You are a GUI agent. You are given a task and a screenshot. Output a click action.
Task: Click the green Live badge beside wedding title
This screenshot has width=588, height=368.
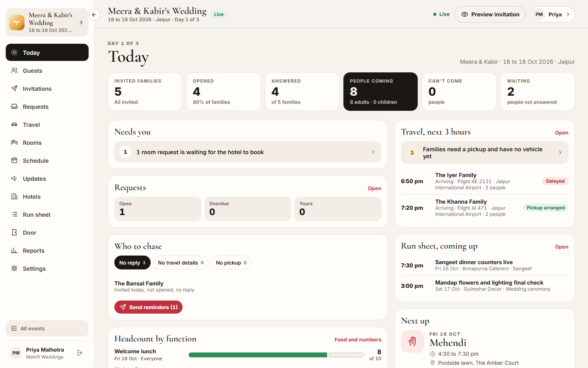[219, 14]
